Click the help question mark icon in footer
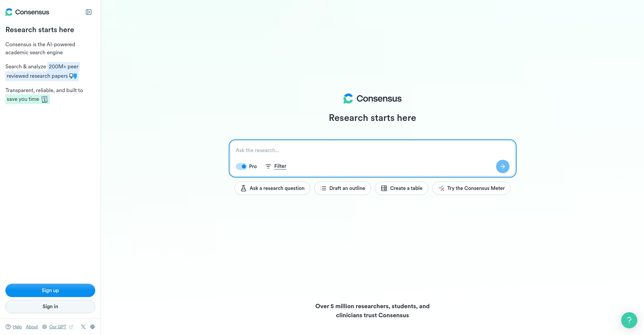This screenshot has height=335, width=644. pos(8,327)
